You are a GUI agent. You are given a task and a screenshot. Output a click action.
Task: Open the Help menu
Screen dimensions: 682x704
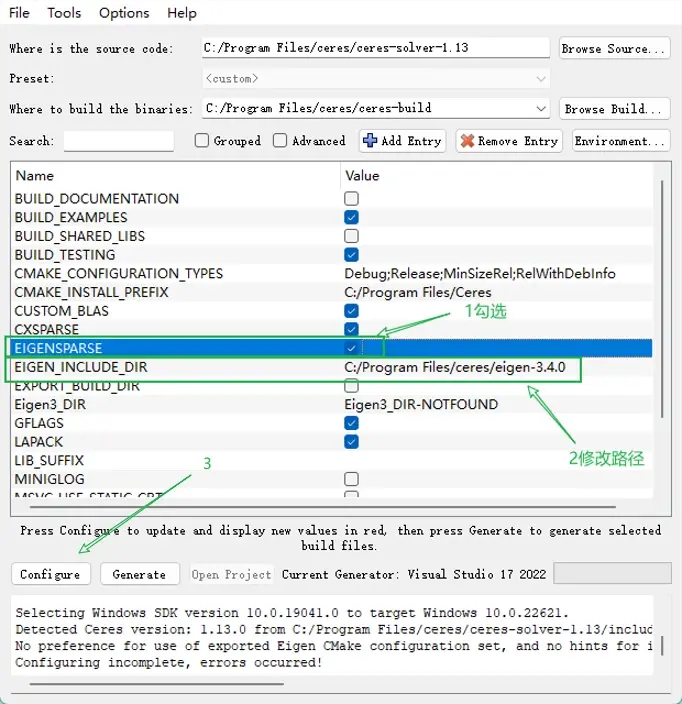tap(182, 13)
